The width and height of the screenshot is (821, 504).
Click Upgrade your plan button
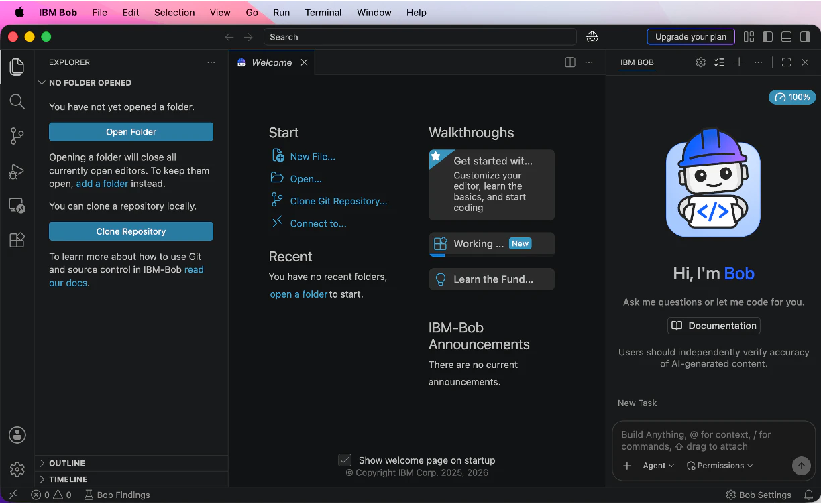pos(691,37)
